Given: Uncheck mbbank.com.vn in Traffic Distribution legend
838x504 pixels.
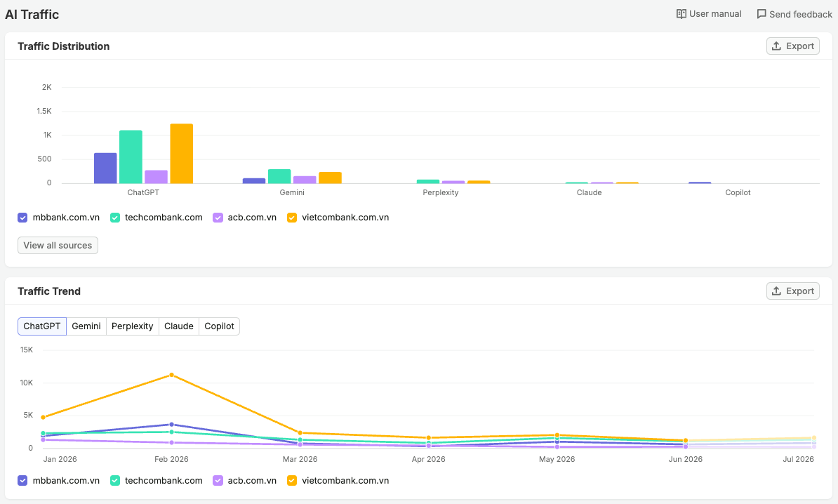Looking at the screenshot, I should (x=22, y=218).
